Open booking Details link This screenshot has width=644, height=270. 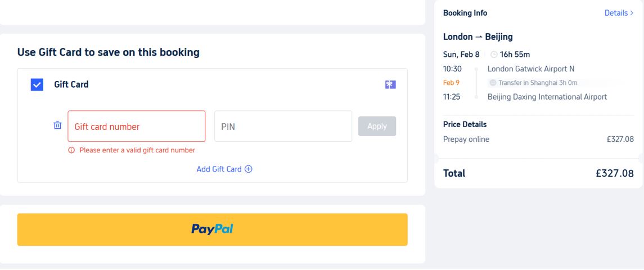(x=616, y=13)
